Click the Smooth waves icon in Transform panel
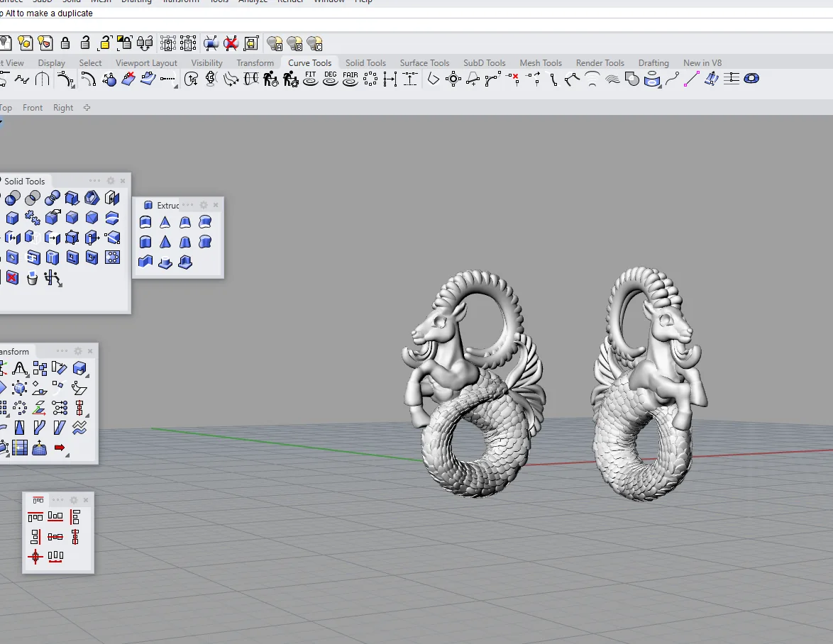833x644 pixels. (x=79, y=428)
